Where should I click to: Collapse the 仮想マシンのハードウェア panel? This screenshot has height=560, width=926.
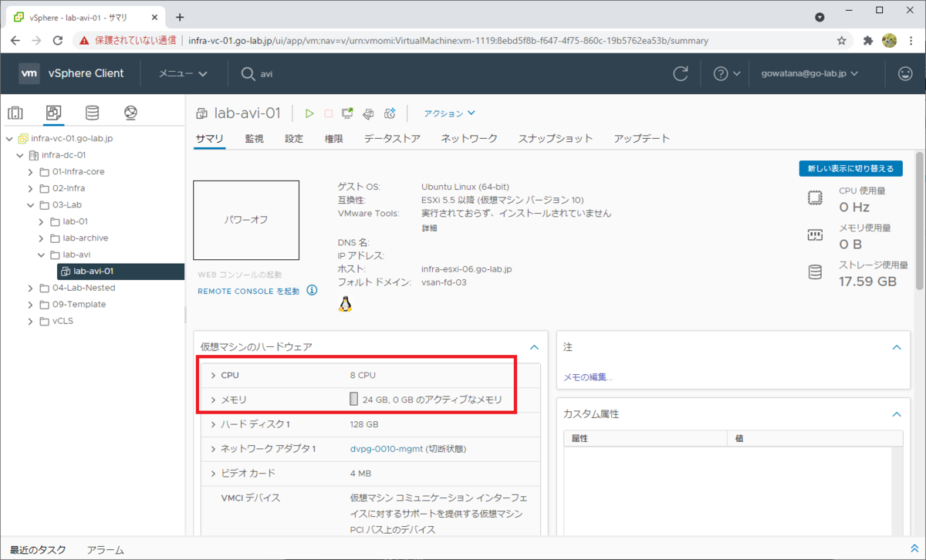[x=534, y=348]
